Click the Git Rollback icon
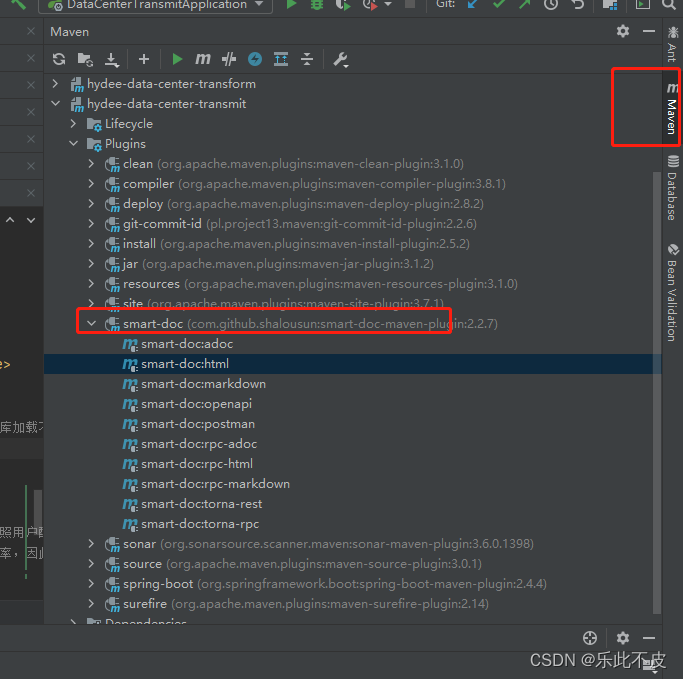This screenshot has width=683, height=679. [578, 5]
